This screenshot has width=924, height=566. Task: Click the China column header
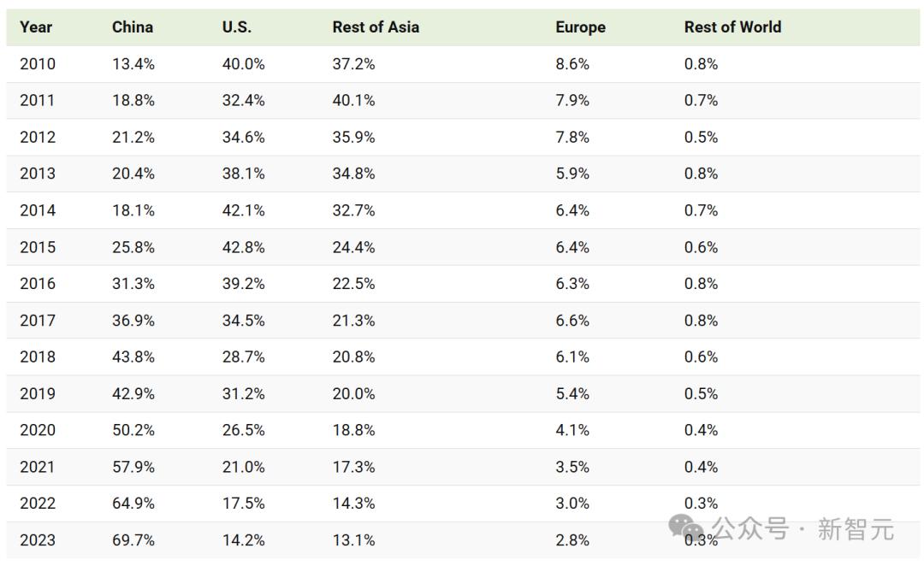click(133, 27)
